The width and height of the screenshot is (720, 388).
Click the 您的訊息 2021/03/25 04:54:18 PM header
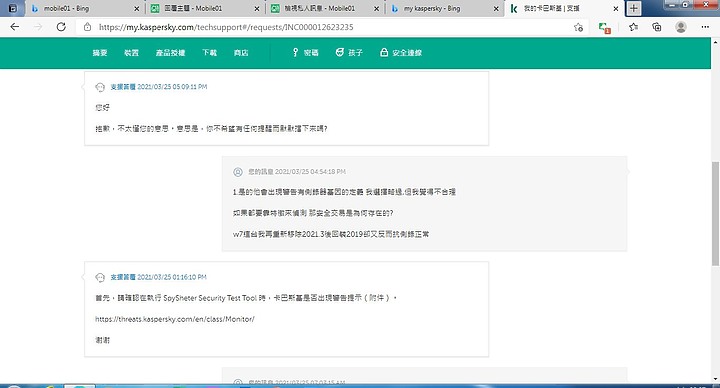(x=297, y=172)
